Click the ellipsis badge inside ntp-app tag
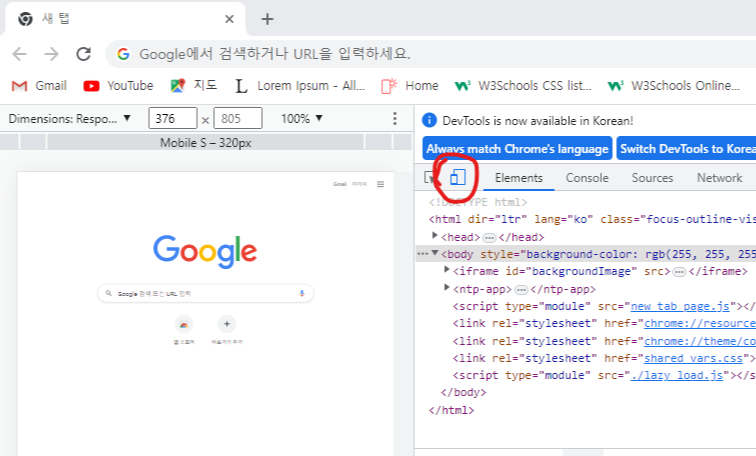Viewport: 756px width, 456px height. point(521,290)
